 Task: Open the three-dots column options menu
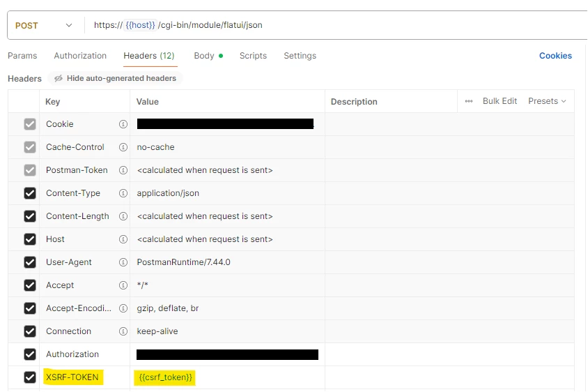(x=469, y=101)
